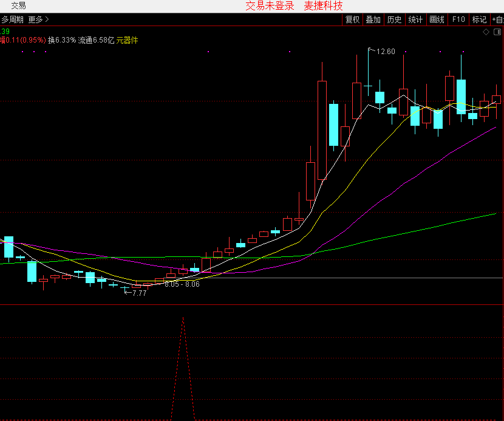This screenshot has width=504, height=421.
Task: Switch to 多周期 view
Action: pos(12,19)
